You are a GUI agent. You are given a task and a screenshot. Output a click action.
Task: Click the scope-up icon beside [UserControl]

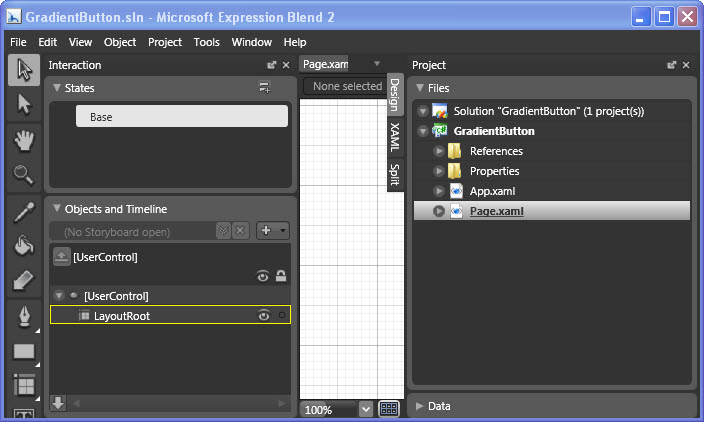tap(62, 257)
